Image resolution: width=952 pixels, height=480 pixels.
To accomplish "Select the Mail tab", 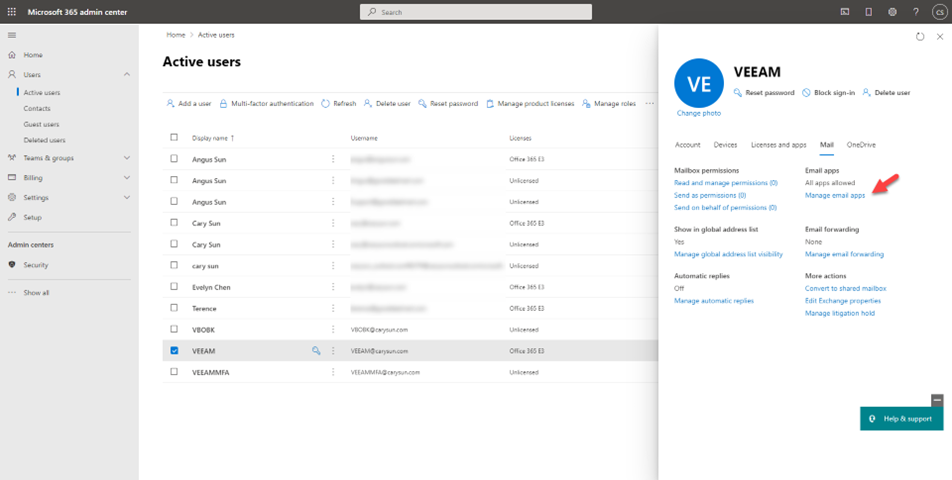I will tap(826, 145).
